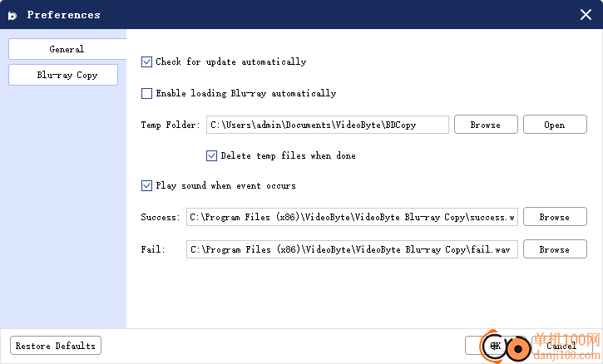Click the "Success:" label
The height and width of the screenshot is (364, 603).
coord(161,217)
